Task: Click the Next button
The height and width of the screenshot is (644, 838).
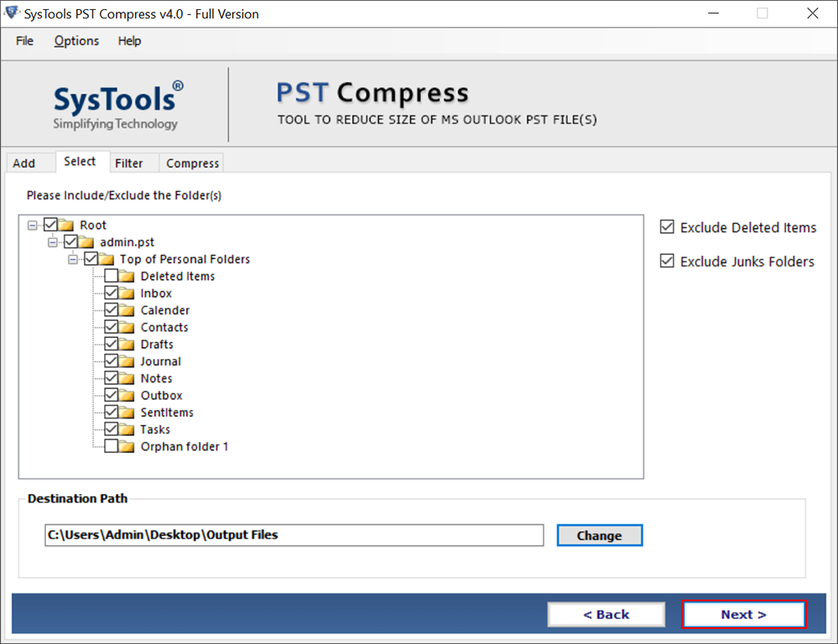Action: [x=744, y=615]
